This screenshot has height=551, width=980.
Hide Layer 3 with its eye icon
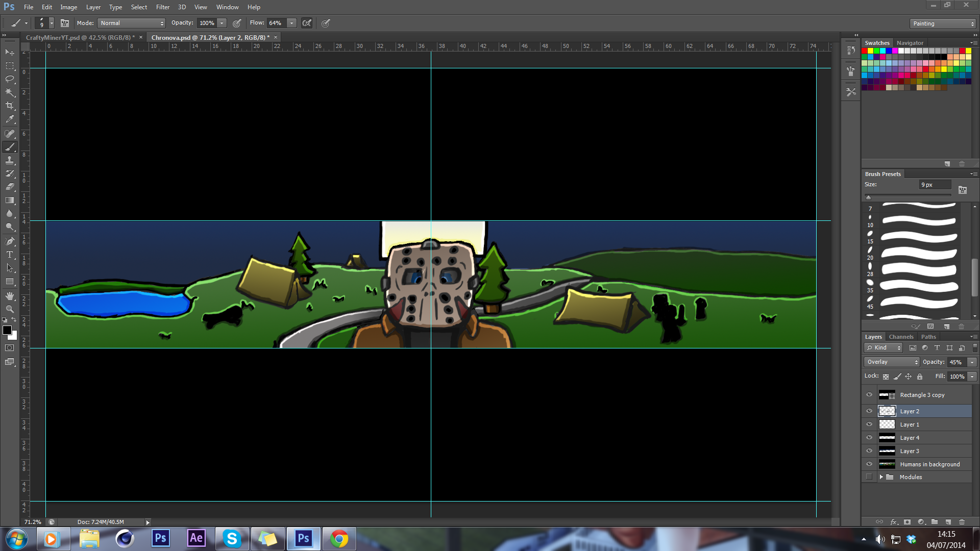pos(869,450)
